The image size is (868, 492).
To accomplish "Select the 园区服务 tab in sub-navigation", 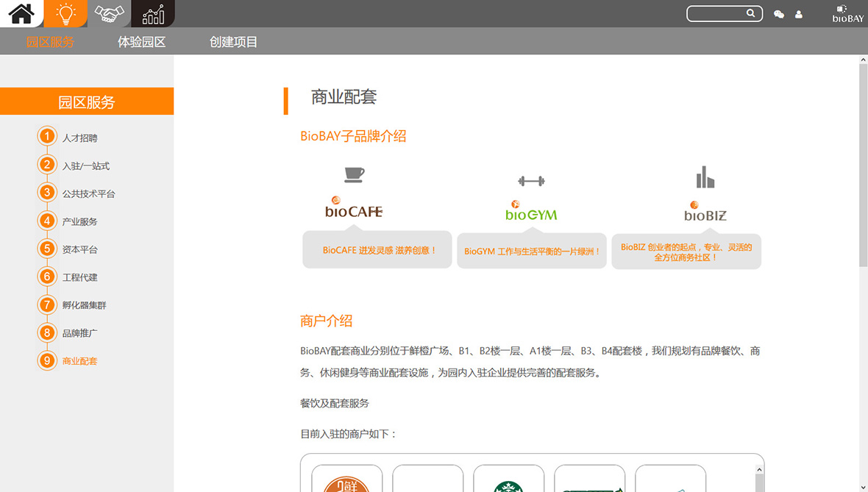I will [x=50, y=42].
